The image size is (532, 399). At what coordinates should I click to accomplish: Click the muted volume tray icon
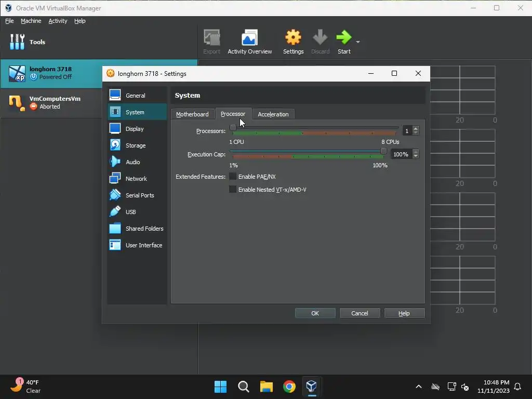tap(465, 387)
